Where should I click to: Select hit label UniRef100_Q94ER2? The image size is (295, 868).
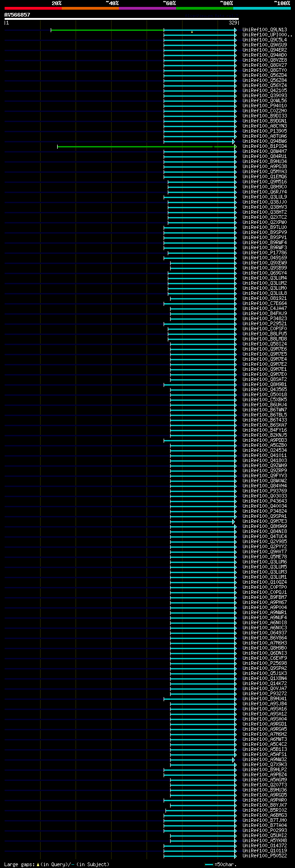pyautogui.click(x=265, y=50)
